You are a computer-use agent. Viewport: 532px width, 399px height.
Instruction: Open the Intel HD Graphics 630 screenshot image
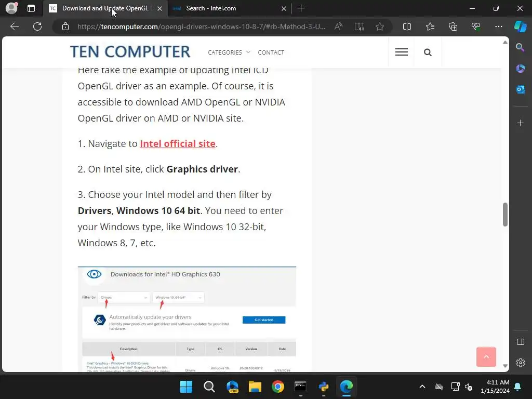pyautogui.click(x=187, y=320)
